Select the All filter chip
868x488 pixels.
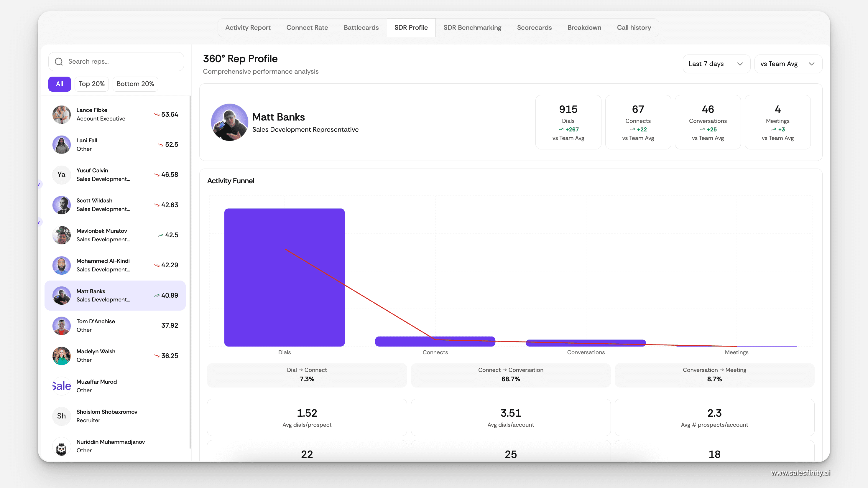point(59,84)
